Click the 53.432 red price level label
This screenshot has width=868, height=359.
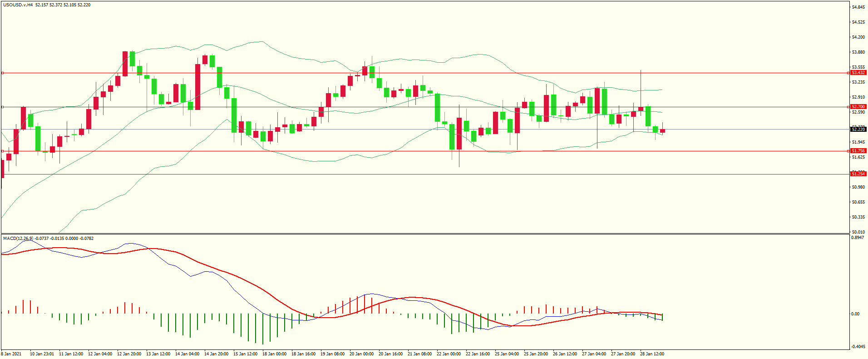coord(858,73)
